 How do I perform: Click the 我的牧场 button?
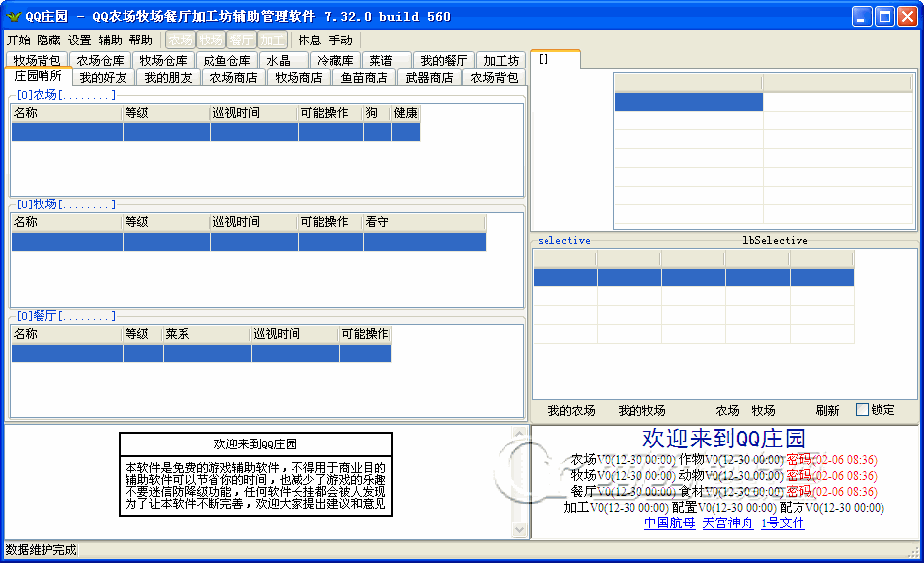click(x=641, y=411)
